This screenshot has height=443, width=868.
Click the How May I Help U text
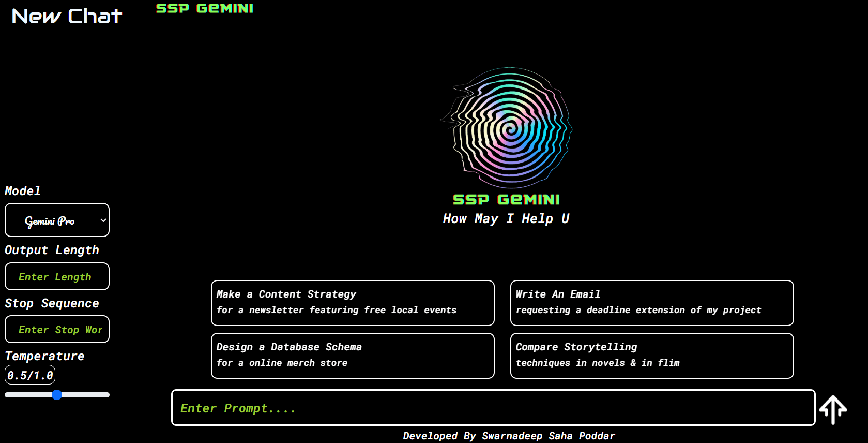(506, 219)
